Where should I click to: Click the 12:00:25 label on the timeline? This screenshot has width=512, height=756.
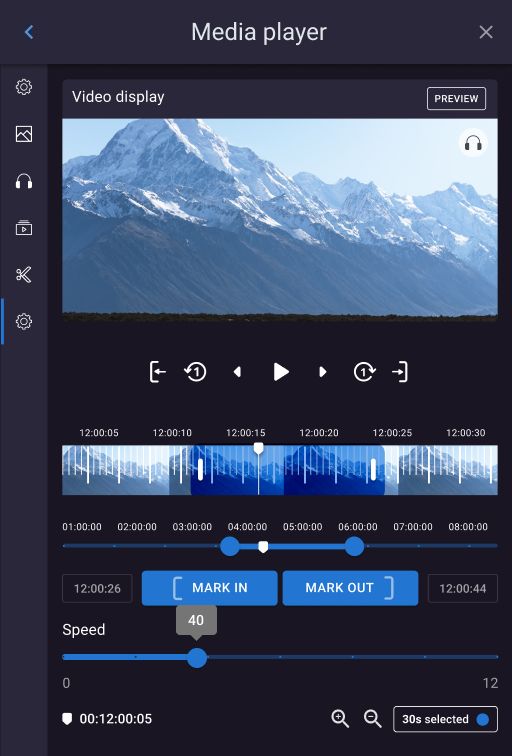point(392,433)
